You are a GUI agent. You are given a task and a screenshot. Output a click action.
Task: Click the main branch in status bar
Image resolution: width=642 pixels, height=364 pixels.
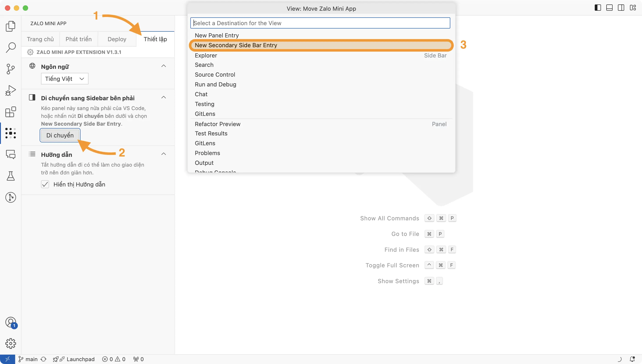(x=28, y=359)
